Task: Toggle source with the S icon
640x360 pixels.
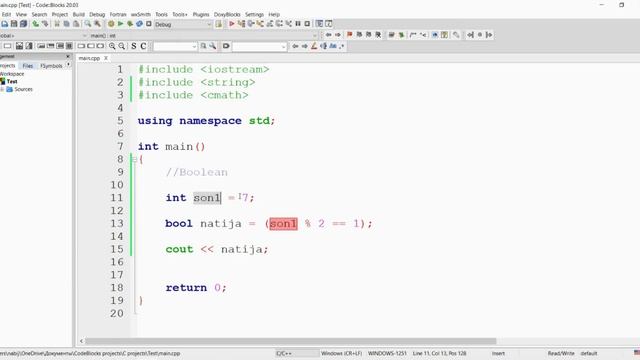Action: (134, 46)
